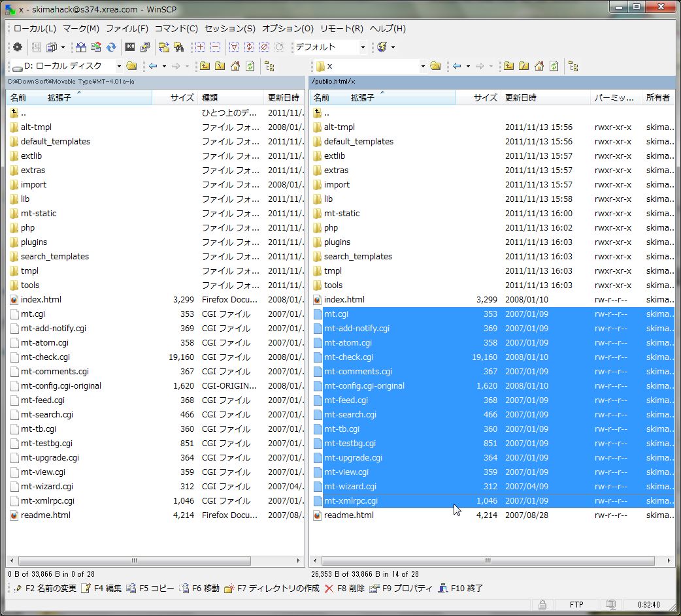
Task: Go back in local panel history
Action: tap(153, 66)
